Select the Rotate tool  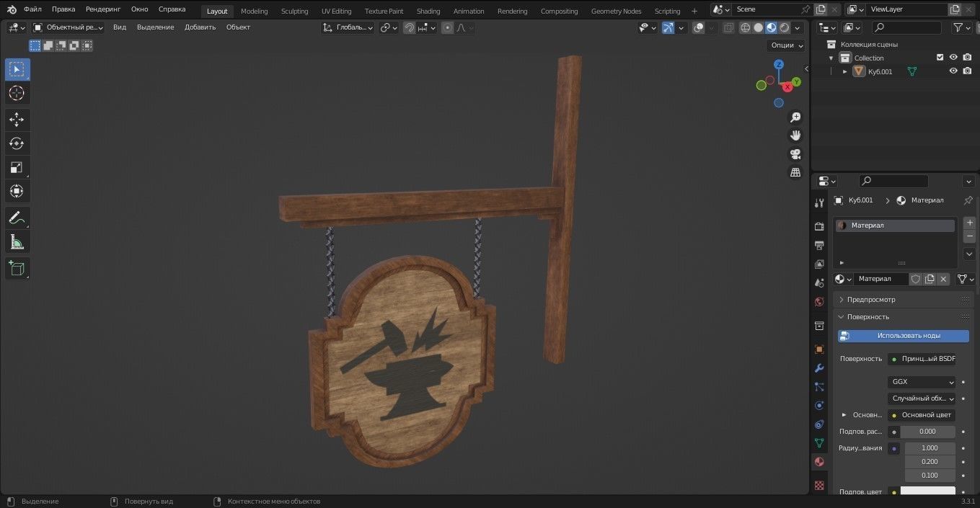click(17, 143)
